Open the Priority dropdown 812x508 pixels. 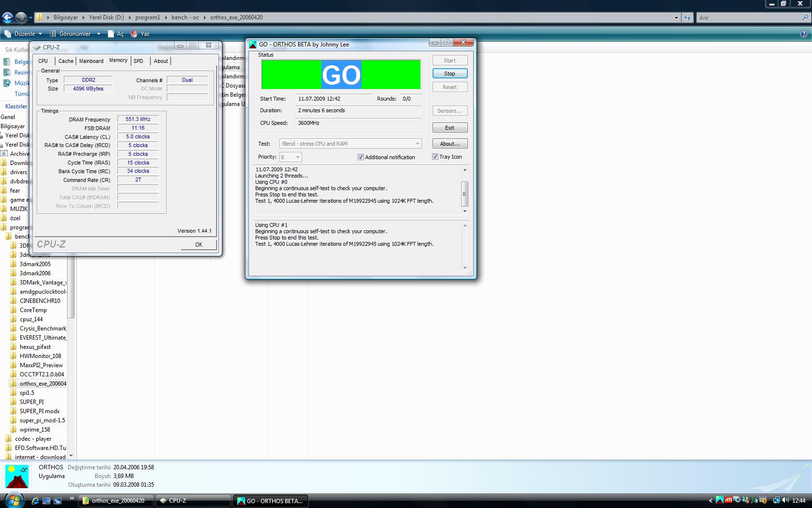(290, 157)
